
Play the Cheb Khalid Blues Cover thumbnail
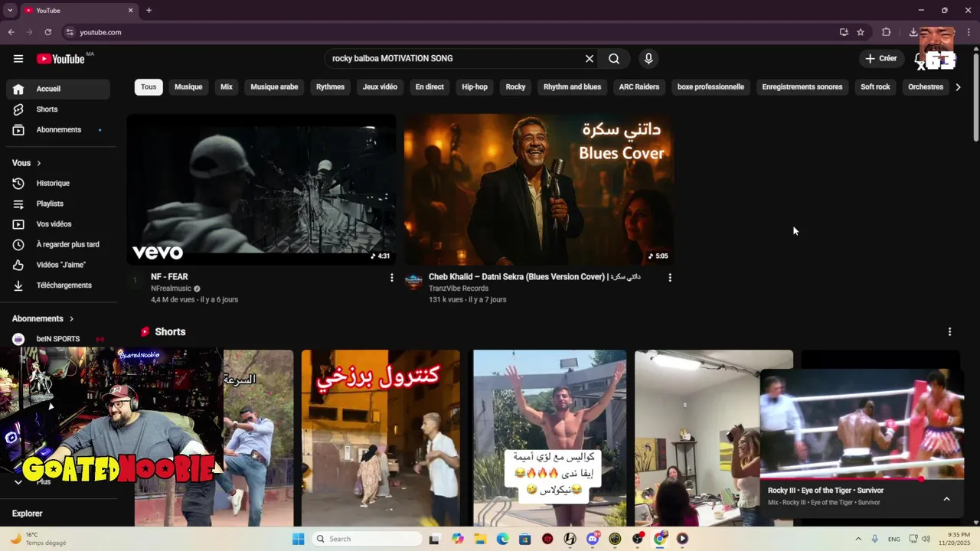(x=539, y=190)
